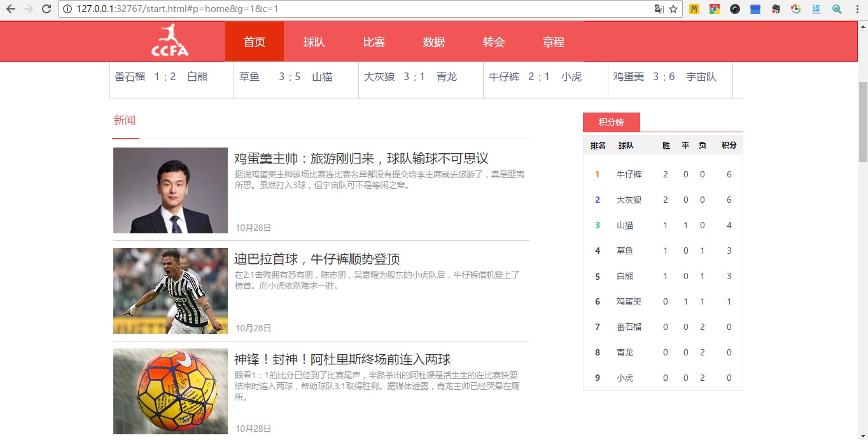Open headline 神锋！封神！阿杜里斯终场前连入两球

342,359
